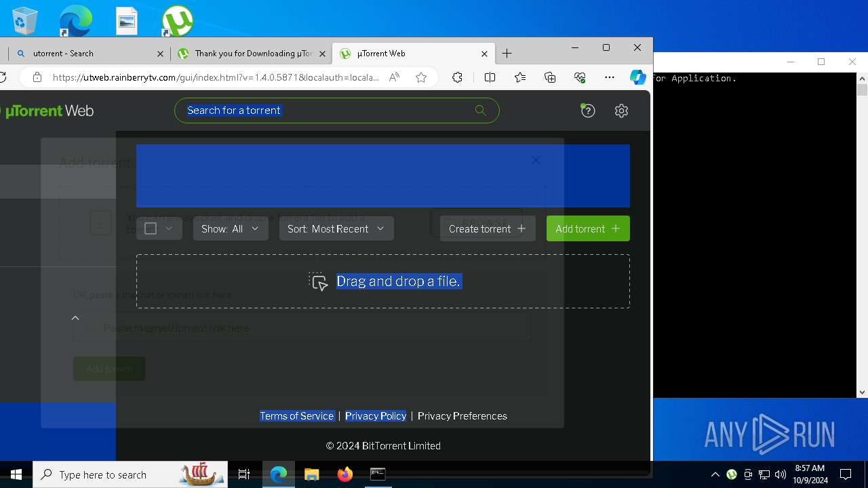Toggle Read aloud in address bar
The image size is (868, 488).
pyautogui.click(x=394, y=77)
